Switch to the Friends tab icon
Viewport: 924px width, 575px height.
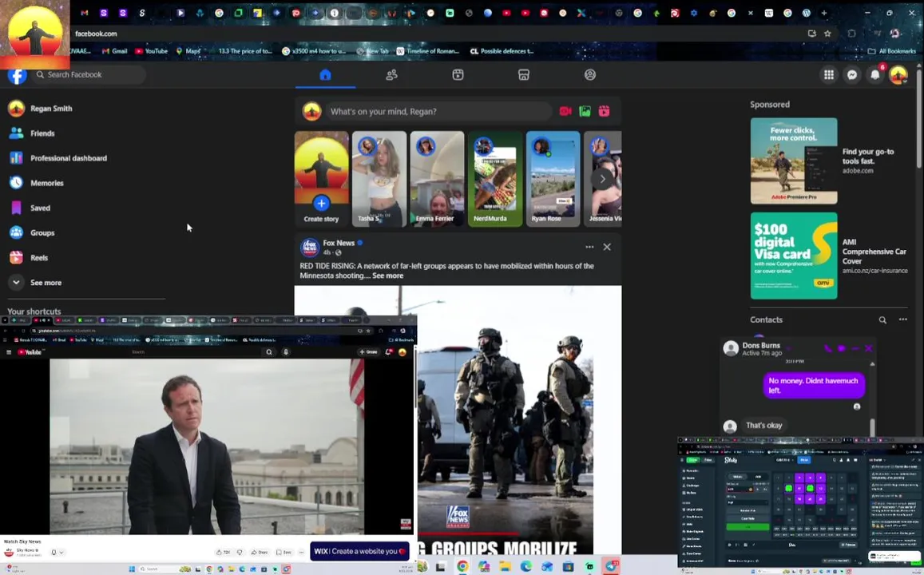click(x=391, y=75)
